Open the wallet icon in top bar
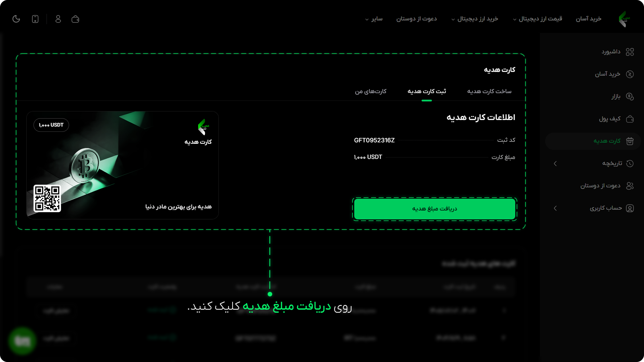 point(75,19)
